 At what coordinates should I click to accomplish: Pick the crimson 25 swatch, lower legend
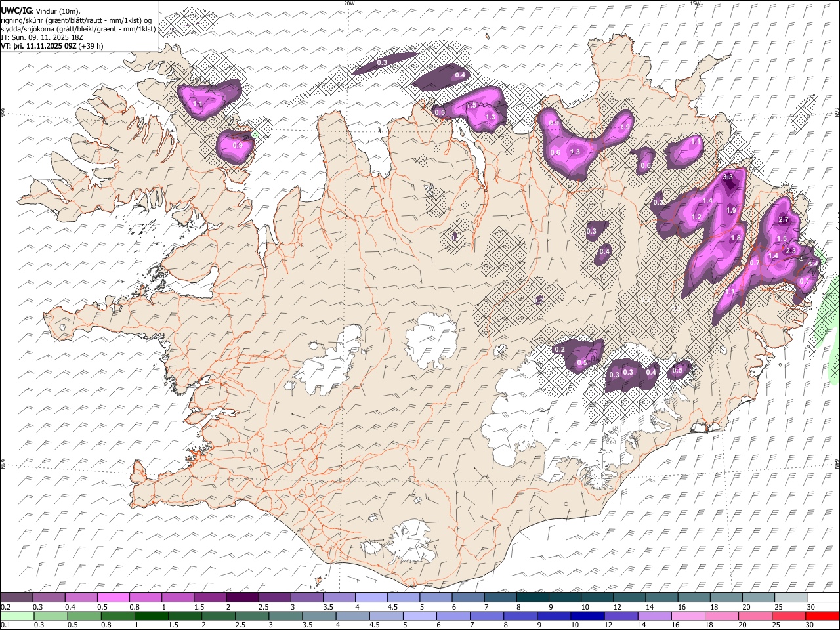[788, 616]
